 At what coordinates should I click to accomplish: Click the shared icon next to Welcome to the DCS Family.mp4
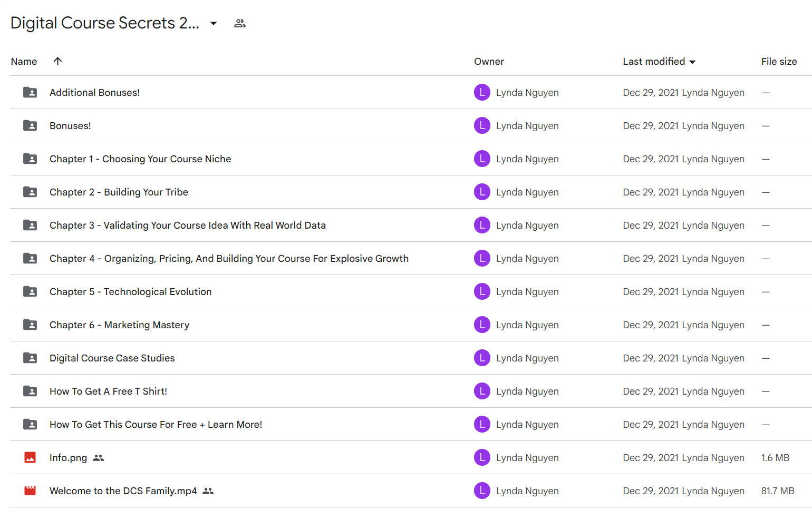coord(208,491)
